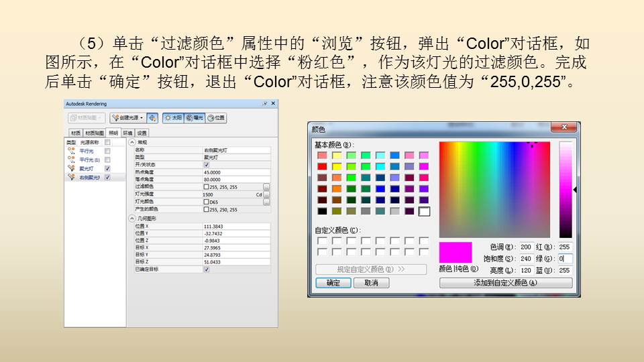644x362 pixels.
Task: Toggle the 曝光 exposure button
Action: tap(195, 118)
